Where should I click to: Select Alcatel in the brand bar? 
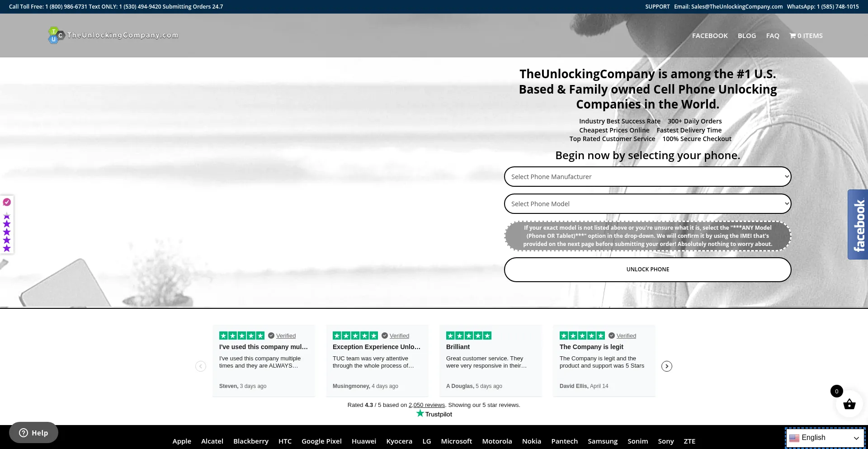click(x=212, y=441)
